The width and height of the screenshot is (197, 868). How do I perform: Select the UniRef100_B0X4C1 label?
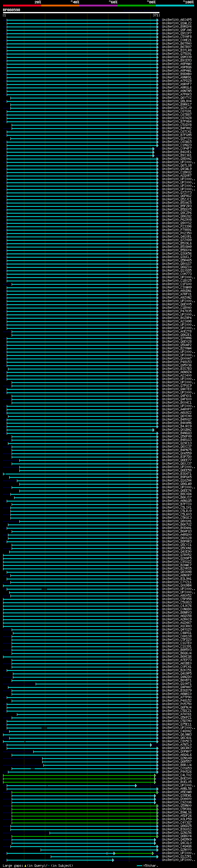coord(177,403)
